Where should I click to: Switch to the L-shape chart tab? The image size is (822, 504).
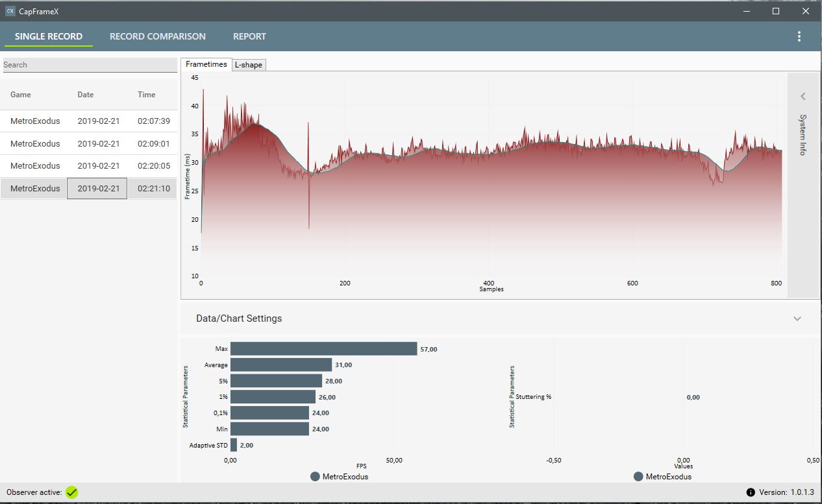coord(249,65)
